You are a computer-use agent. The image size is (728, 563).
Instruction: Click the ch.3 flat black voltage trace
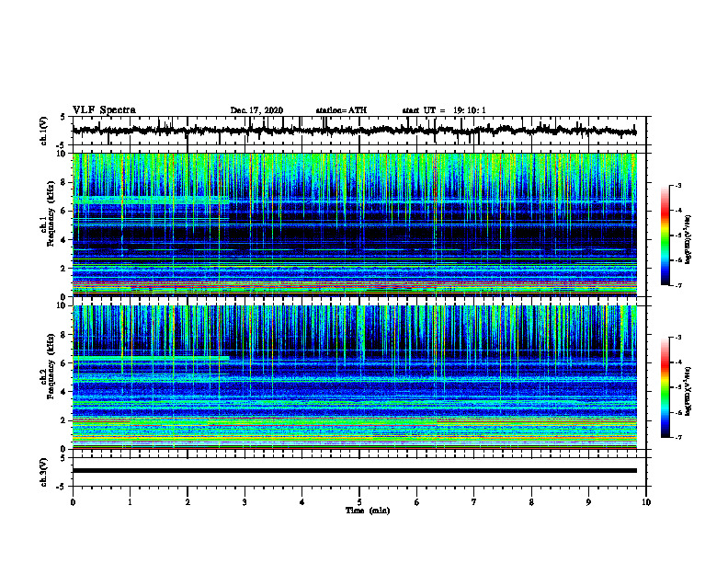(355, 471)
